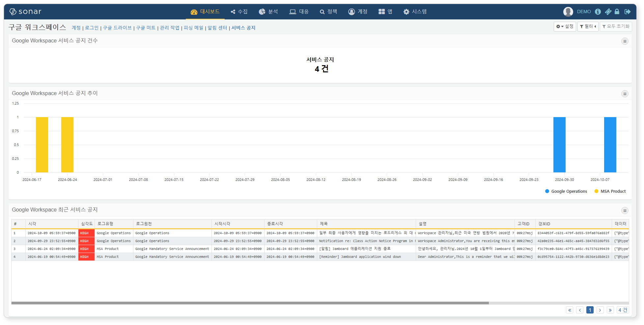Click [Reminder] Jamboard application wind down title
The width and height of the screenshot is (644, 325).
[x=360, y=257]
